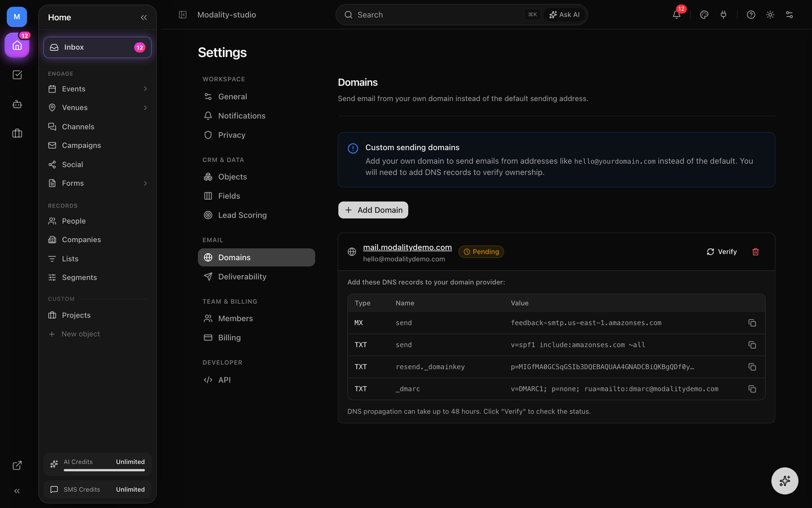Screen dimensions: 812x508
Task: Open Privacy settings
Action: (x=256, y=135)
